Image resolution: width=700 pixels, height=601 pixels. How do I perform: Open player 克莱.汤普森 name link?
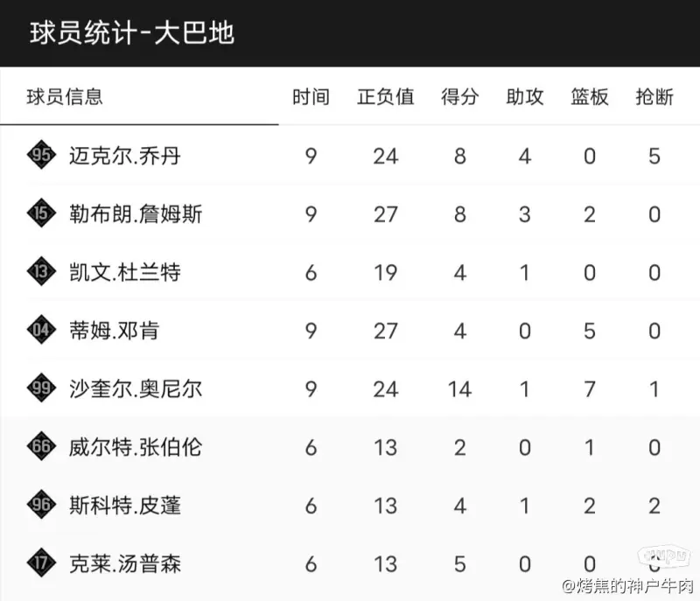(125, 564)
